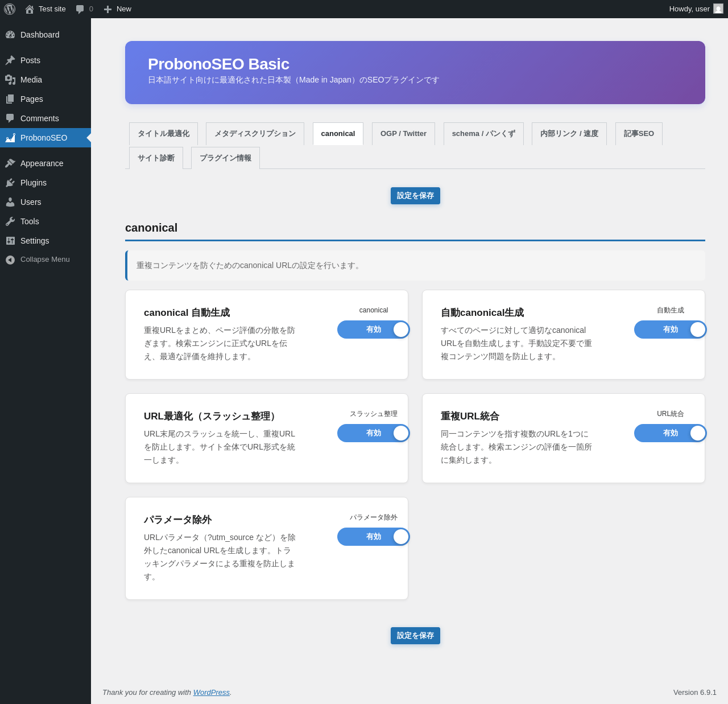Screen dimensions: 728x704
Task: Toggle the パラメータ除外 switch
Action: pos(374,537)
